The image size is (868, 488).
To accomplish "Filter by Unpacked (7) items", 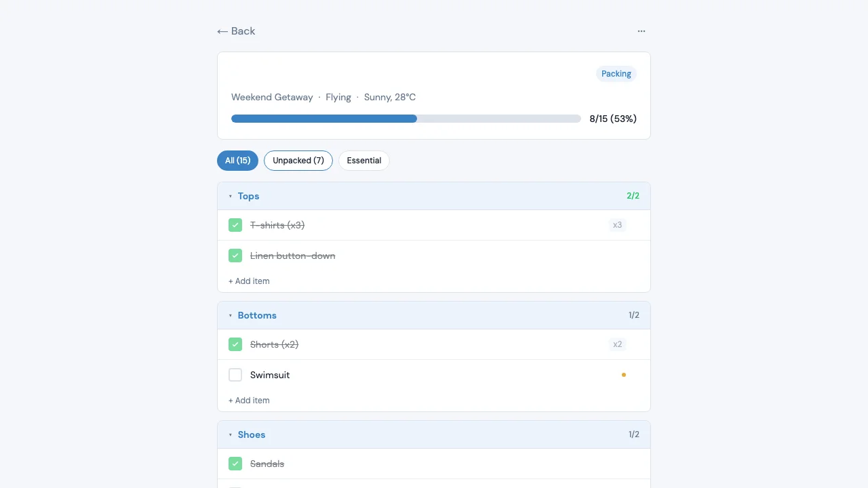I will click(298, 161).
